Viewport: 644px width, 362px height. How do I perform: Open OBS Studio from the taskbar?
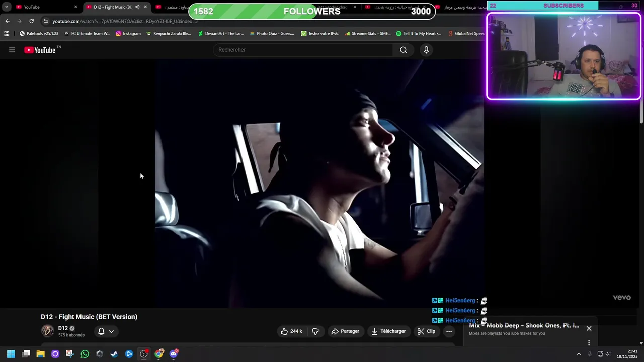pyautogui.click(x=144, y=354)
